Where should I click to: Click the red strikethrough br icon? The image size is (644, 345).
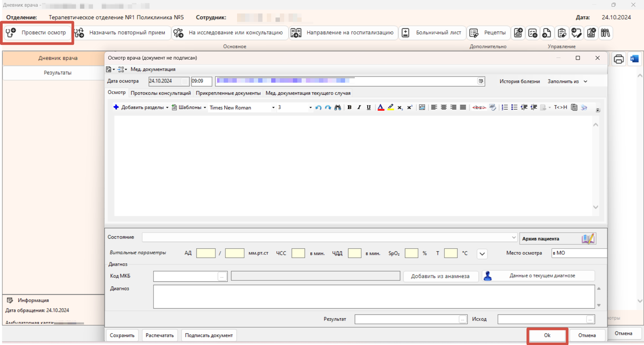(479, 107)
